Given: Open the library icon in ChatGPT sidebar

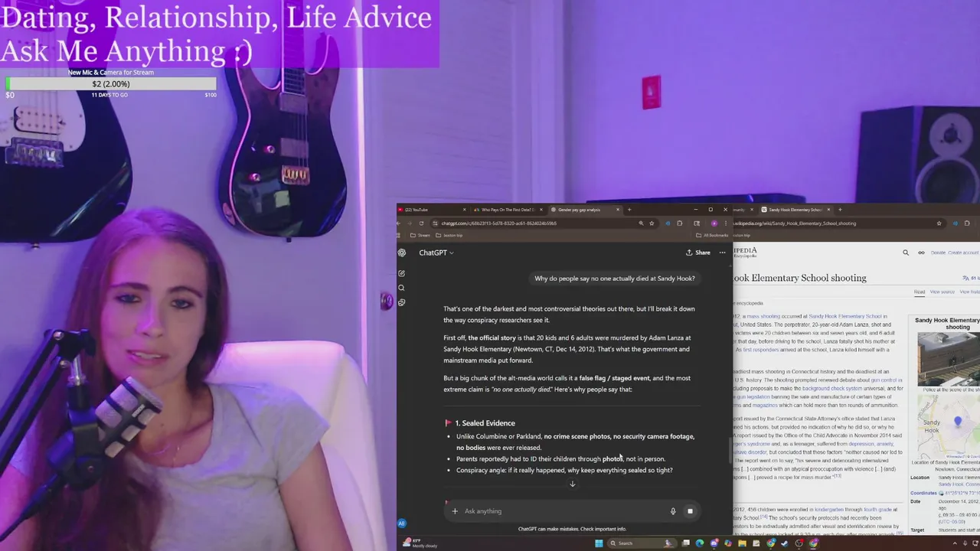Looking at the screenshot, I should (401, 302).
